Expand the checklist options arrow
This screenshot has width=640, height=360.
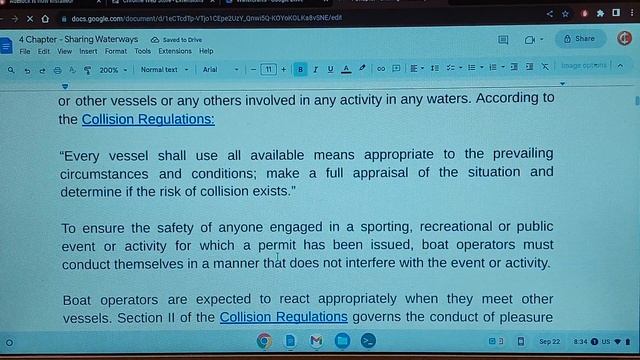(461, 68)
